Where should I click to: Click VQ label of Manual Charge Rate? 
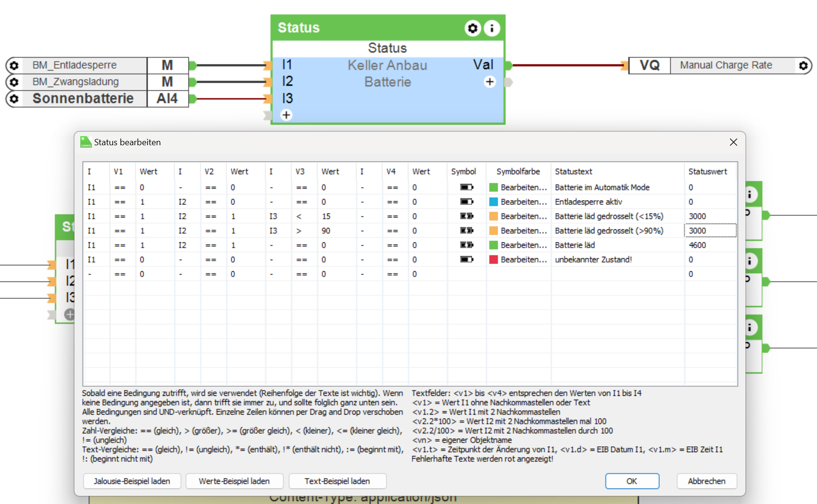650,65
